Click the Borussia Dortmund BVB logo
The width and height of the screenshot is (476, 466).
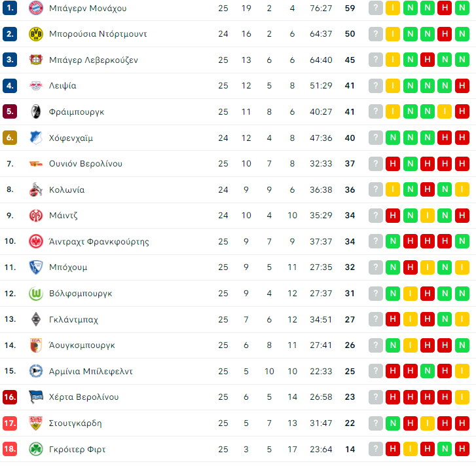click(x=36, y=33)
